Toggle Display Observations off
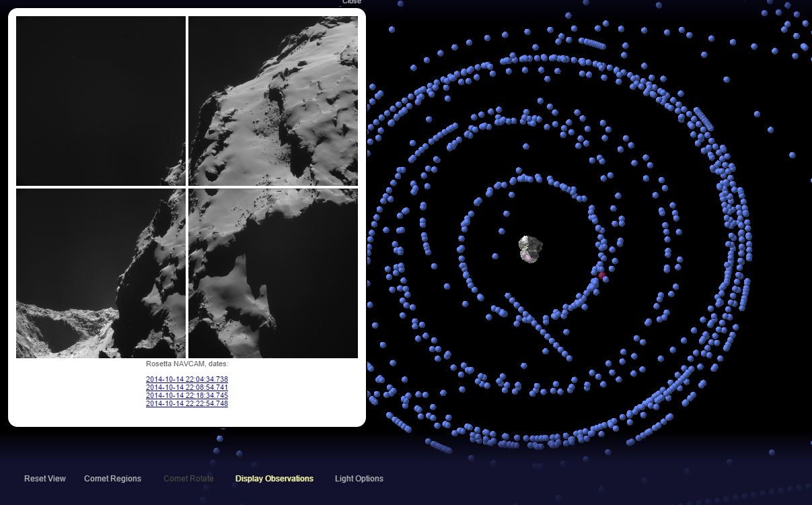This screenshot has height=505, width=812. click(x=274, y=479)
